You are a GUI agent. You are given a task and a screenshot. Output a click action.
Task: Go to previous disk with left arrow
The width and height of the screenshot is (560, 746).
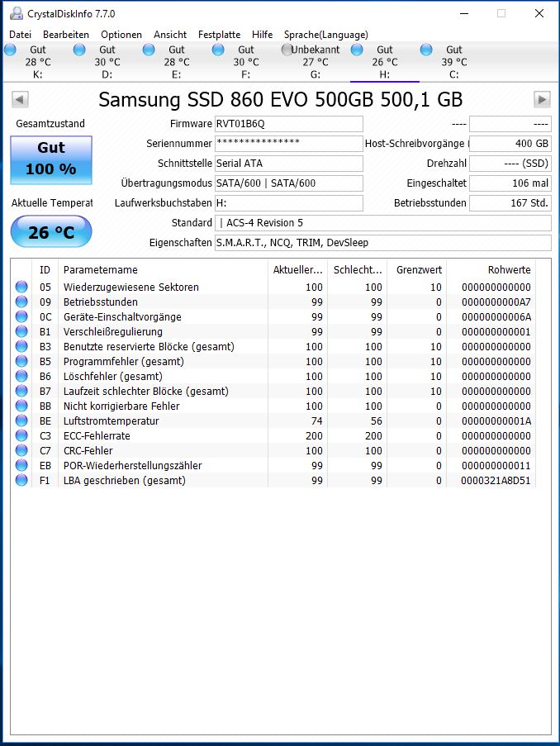coord(20,99)
